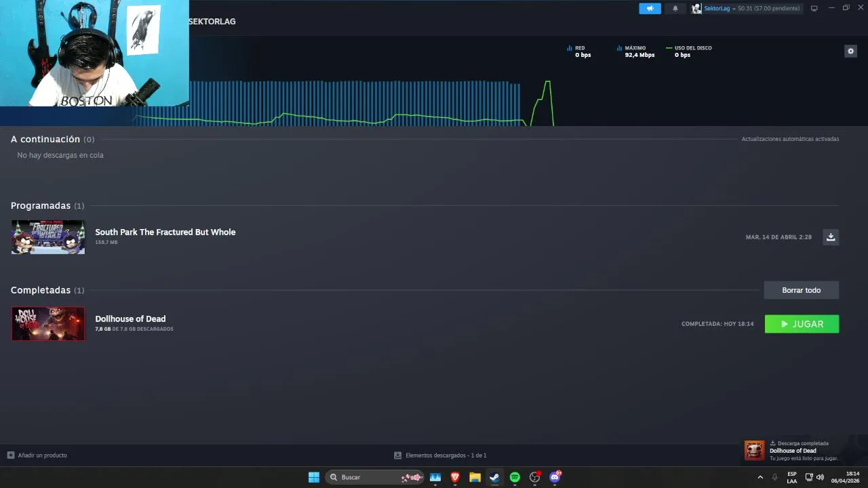Click the add product plus icon
868x488 pixels.
click(x=10, y=455)
